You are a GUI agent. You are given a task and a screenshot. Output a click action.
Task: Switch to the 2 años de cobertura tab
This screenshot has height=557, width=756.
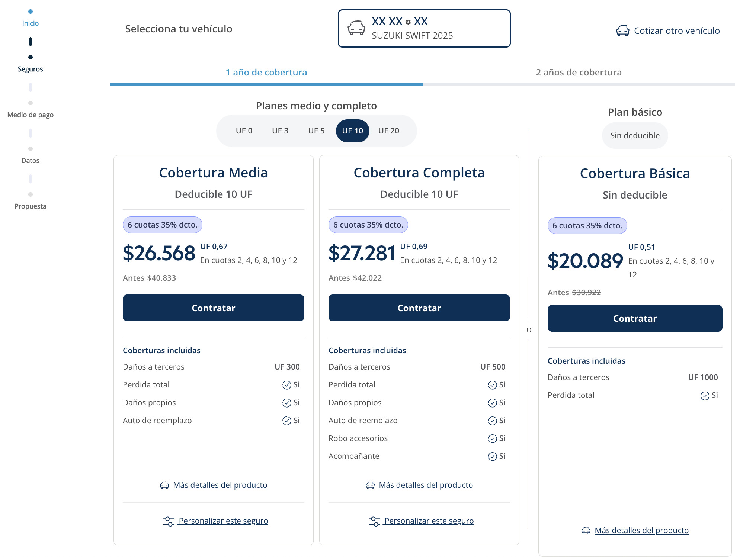click(579, 73)
